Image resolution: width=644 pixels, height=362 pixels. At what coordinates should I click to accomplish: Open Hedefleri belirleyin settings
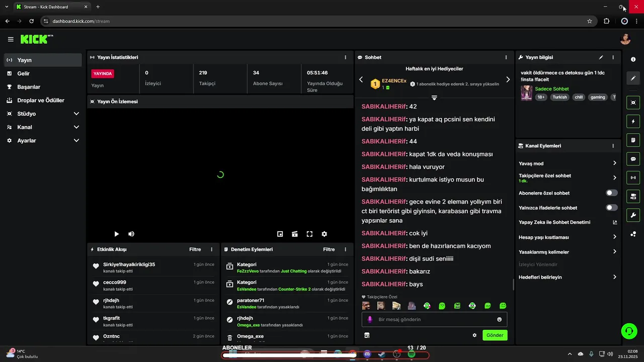pyautogui.click(x=568, y=277)
